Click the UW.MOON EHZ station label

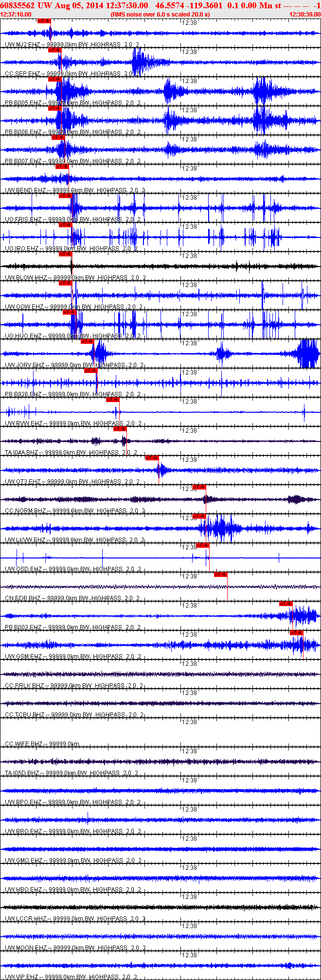[x=26, y=948]
